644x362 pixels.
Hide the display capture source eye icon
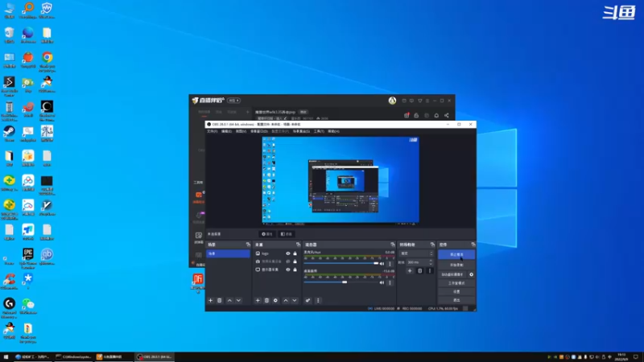(x=288, y=269)
